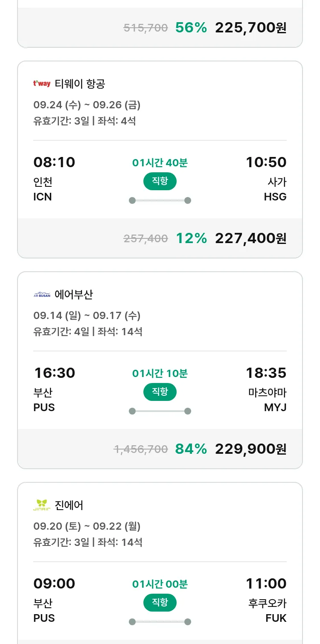
Task: Click the 11:00 후쿠오카 FUK arrival
Action: (266, 600)
